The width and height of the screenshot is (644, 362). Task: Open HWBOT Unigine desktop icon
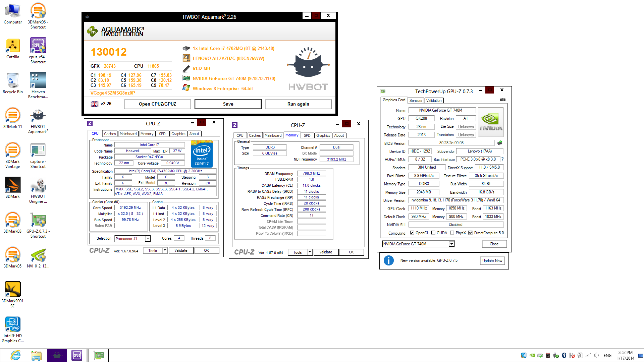coord(38,190)
